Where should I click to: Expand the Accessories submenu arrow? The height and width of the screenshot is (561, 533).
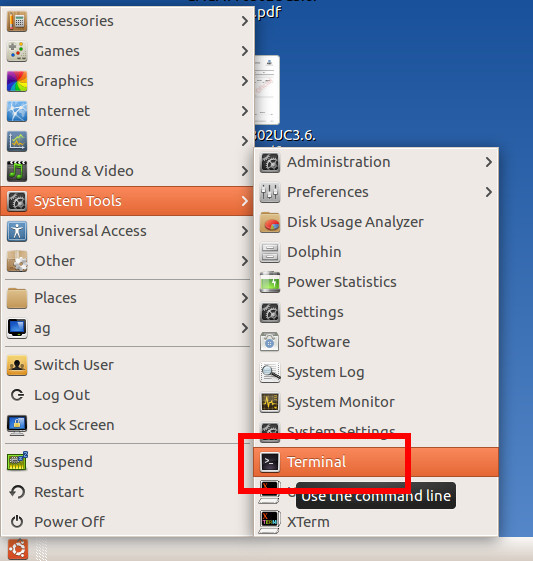[245, 21]
